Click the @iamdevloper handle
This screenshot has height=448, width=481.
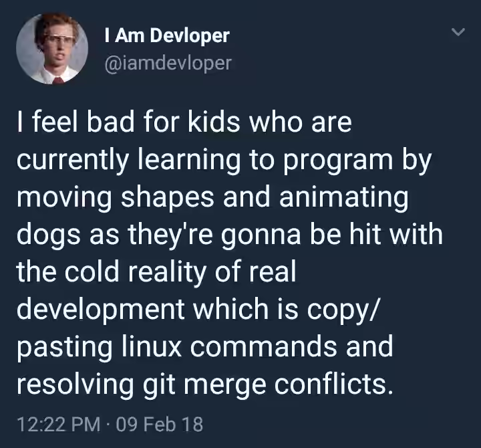click(x=168, y=64)
